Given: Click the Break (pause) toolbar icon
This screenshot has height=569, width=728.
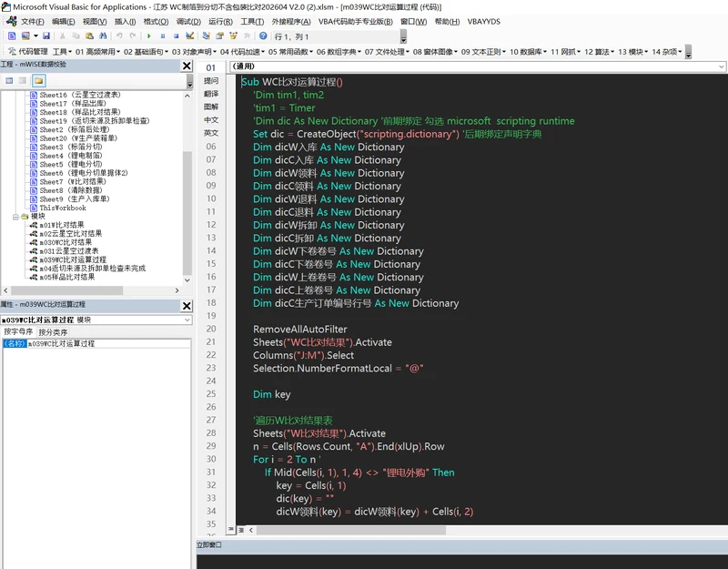Looking at the screenshot, I should click(x=163, y=36).
